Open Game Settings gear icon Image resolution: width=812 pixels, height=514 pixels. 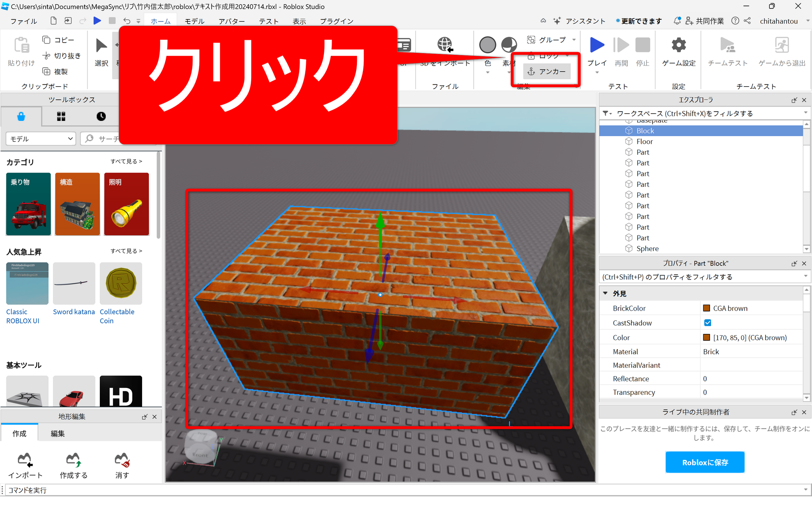point(678,45)
